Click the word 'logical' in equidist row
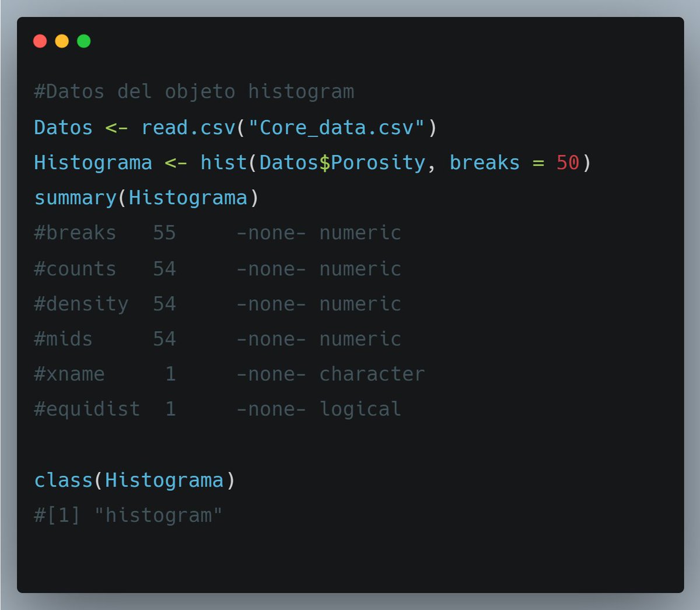Image resolution: width=700 pixels, height=610 pixels. coord(360,409)
